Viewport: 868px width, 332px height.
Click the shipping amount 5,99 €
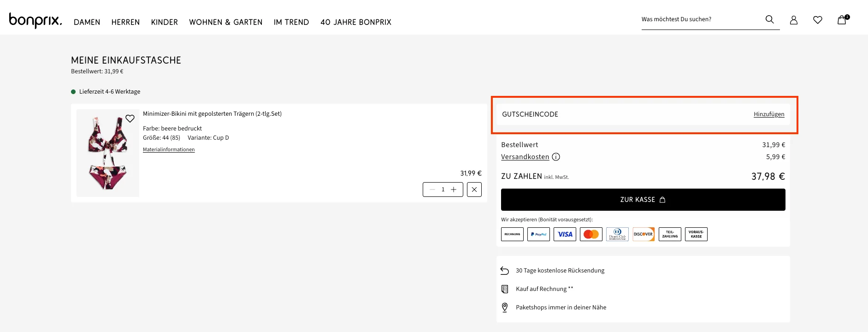[775, 157]
